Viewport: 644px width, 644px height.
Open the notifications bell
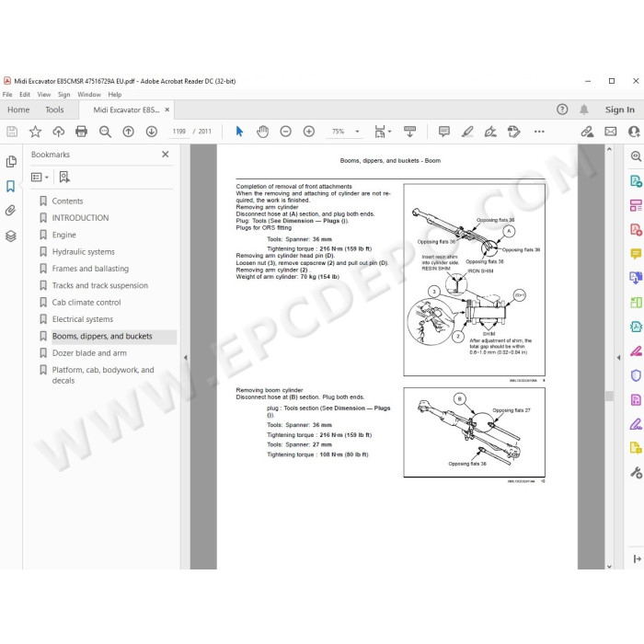583,109
